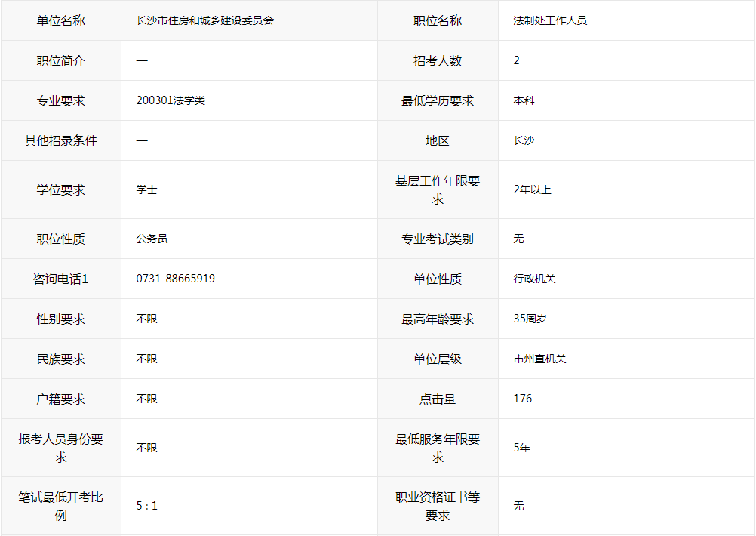Select the value '法制处工作人员'
The width and height of the screenshot is (756, 536).
pos(550,20)
